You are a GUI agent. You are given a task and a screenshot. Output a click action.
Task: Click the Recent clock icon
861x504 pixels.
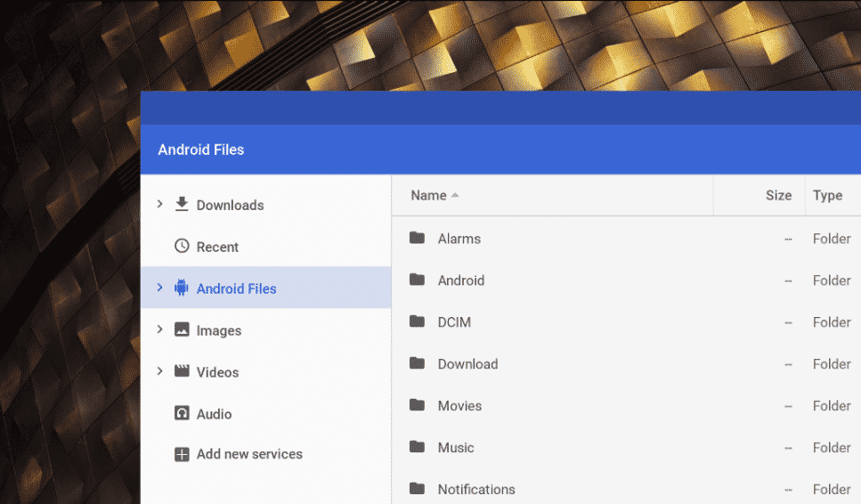click(182, 247)
